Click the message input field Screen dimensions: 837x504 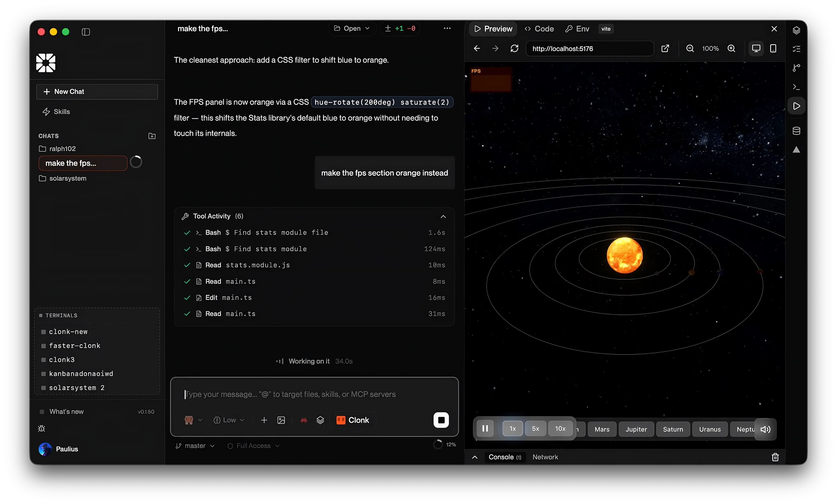point(314,394)
